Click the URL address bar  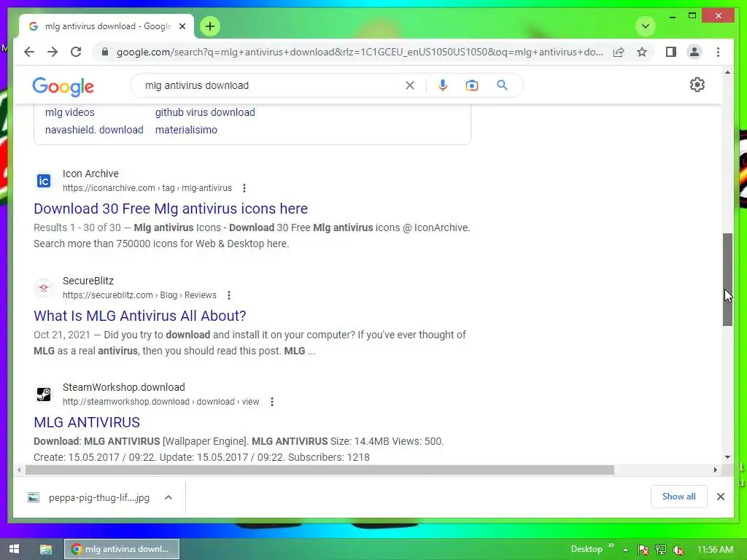tap(360, 52)
